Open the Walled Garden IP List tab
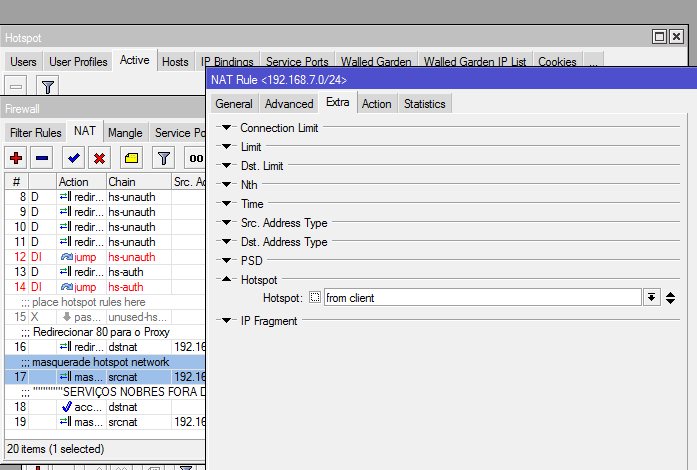This screenshot has height=470, width=697. coord(475,61)
